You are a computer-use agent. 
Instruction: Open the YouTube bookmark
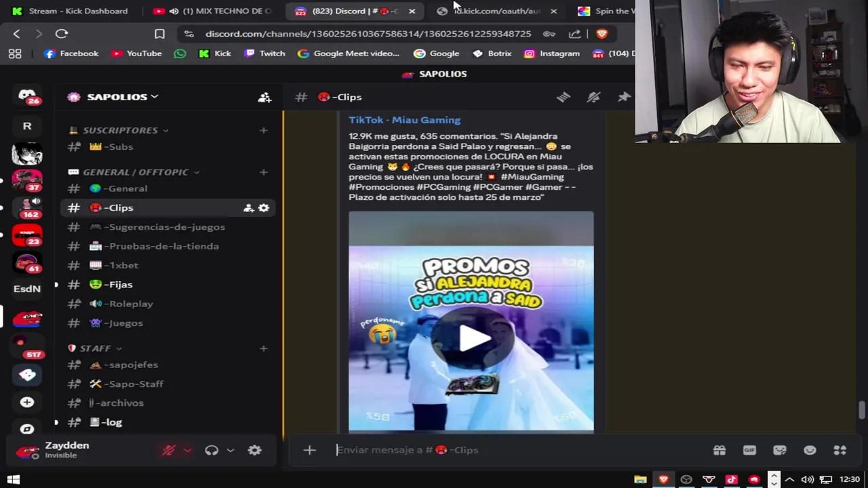(136, 54)
